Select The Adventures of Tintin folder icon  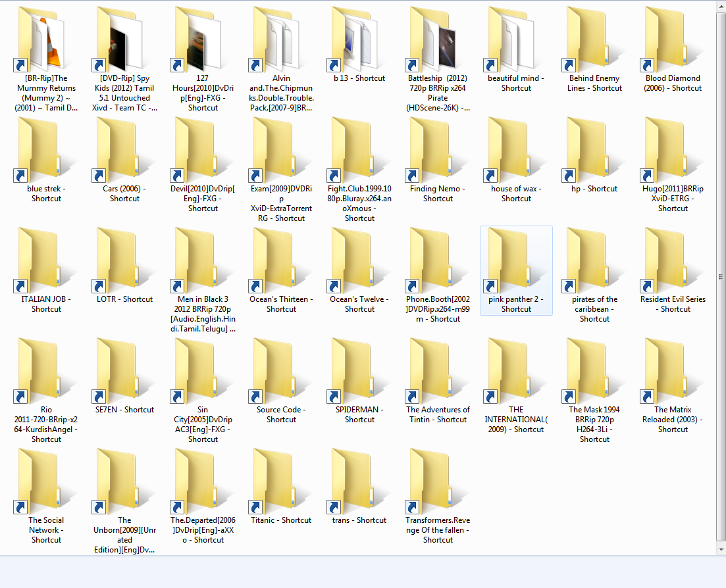pos(432,371)
